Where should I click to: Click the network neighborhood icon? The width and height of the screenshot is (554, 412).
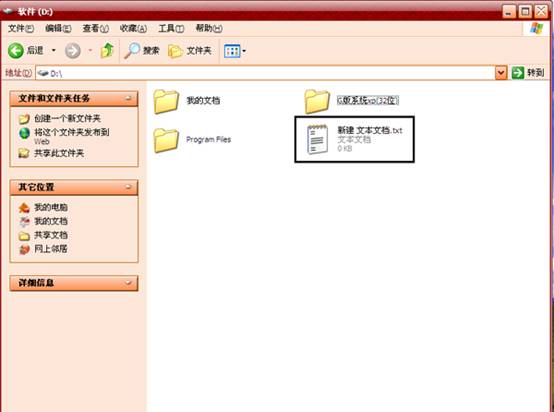click(x=24, y=249)
